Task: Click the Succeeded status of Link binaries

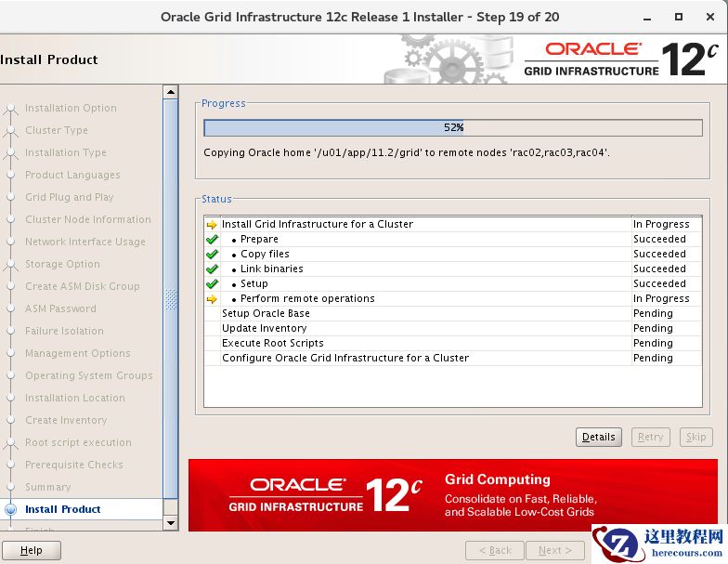Action: click(x=659, y=269)
